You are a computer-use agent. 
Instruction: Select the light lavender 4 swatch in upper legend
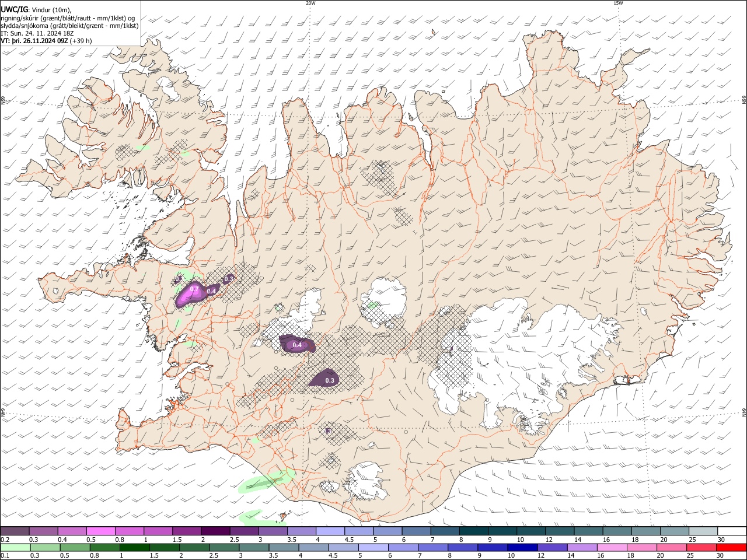pos(330,531)
